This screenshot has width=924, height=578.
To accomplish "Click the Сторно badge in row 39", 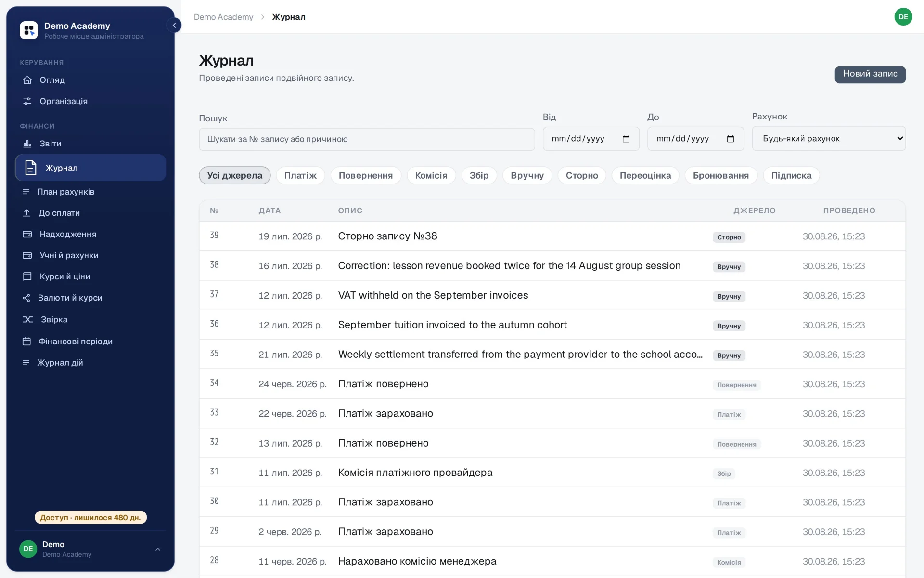I will coord(729,237).
